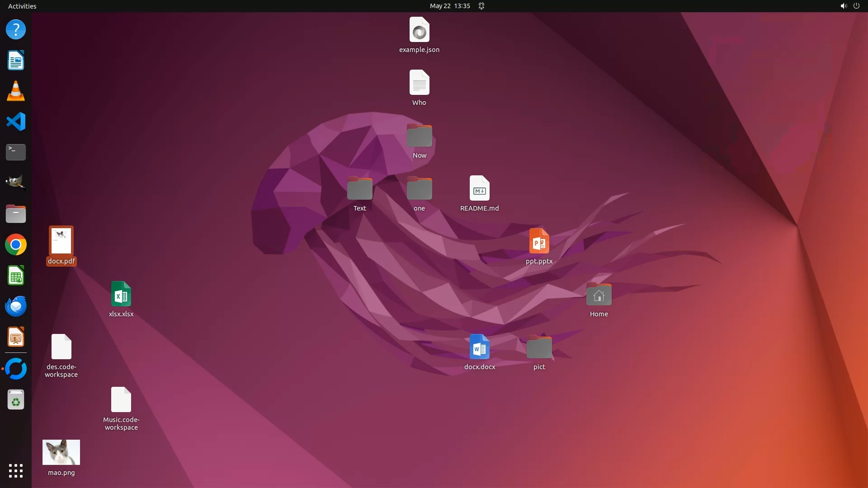This screenshot has height=488, width=868.
Task: Open the clock and calendar menu
Action: coord(449,6)
